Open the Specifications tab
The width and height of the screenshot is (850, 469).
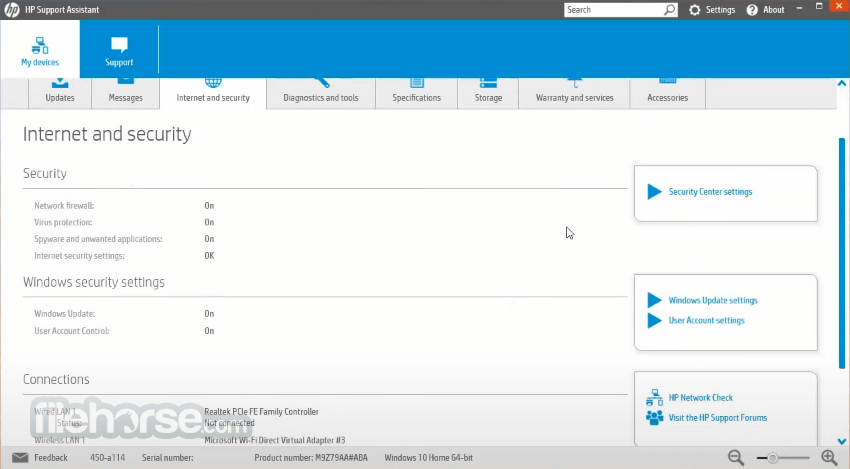[x=416, y=93]
